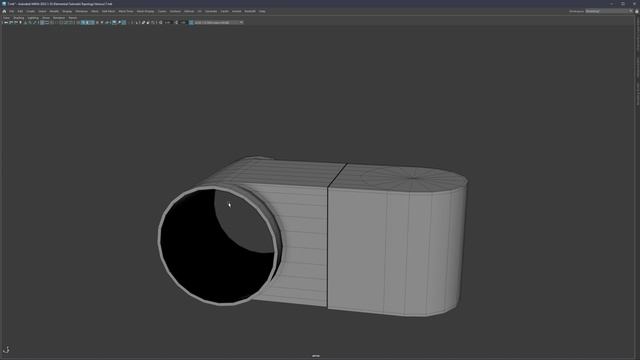
Task: Click the workspace lock icon
Action: (x=636, y=11)
